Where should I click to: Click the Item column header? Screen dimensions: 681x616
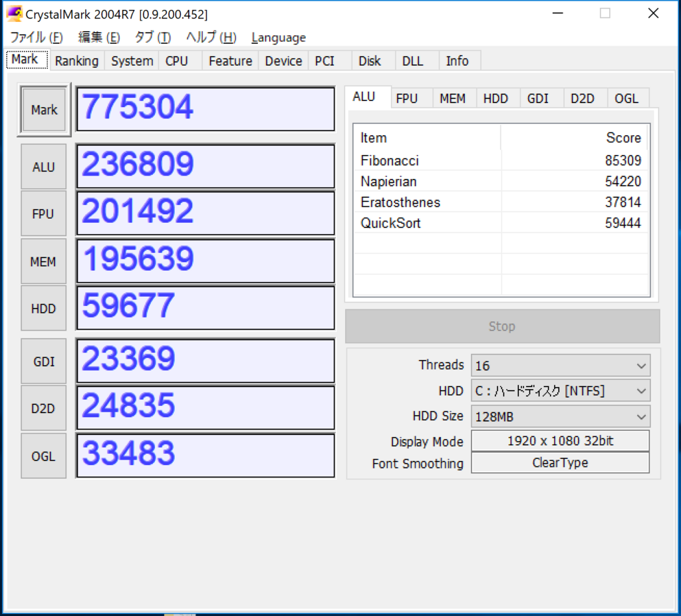point(427,138)
